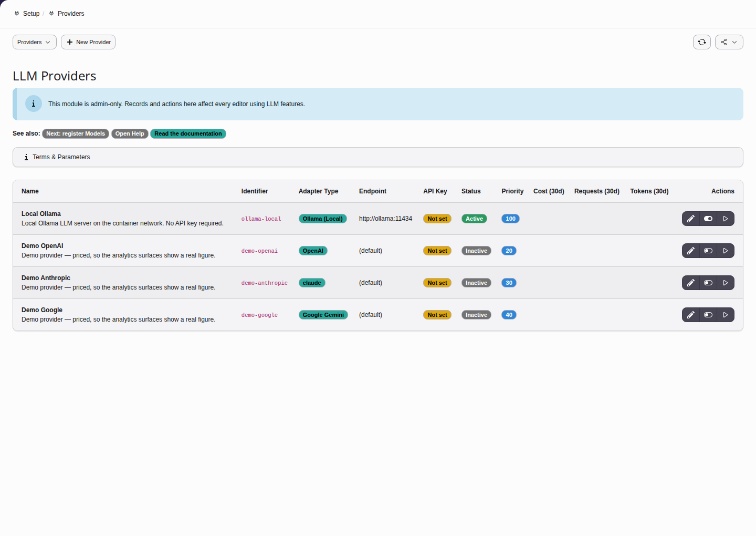Click the Adapter Type column header

(x=318, y=191)
